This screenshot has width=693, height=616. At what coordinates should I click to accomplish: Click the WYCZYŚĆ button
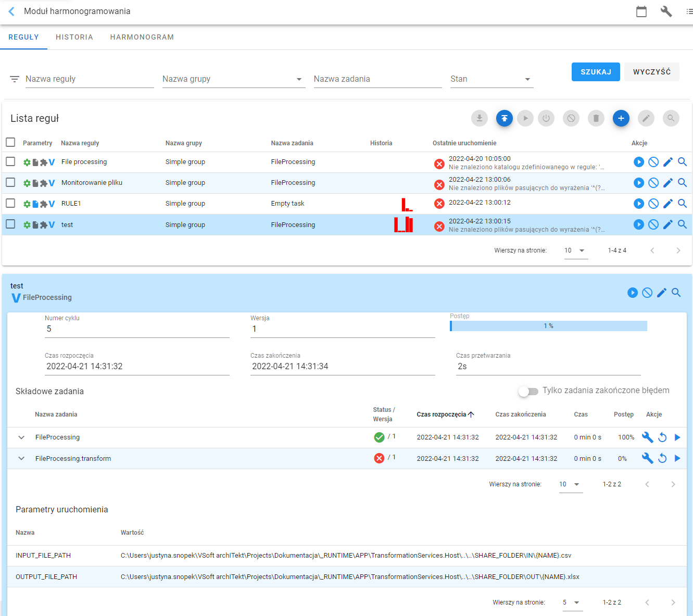click(652, 72)
